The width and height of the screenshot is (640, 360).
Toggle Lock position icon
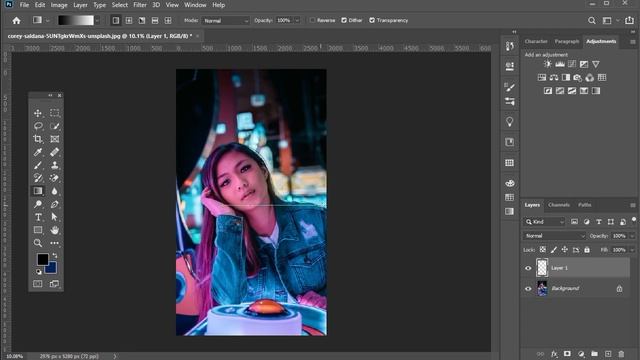click(x=565, y=249)
